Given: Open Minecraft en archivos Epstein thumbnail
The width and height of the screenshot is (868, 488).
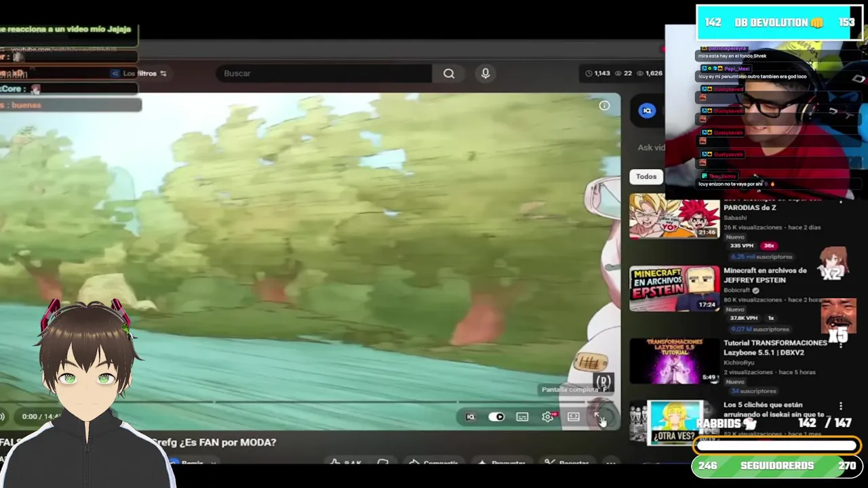Looking at the screenshot, I should [674, 289].
